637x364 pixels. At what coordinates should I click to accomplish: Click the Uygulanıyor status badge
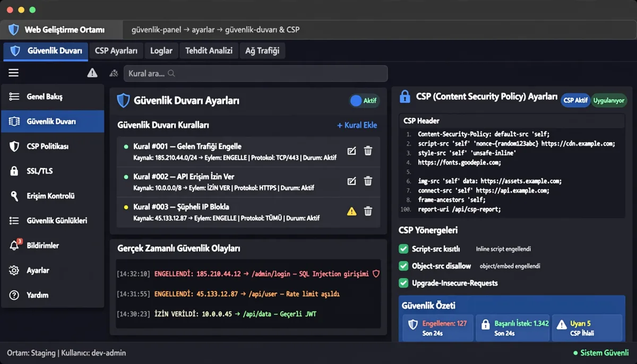[609, 100]
